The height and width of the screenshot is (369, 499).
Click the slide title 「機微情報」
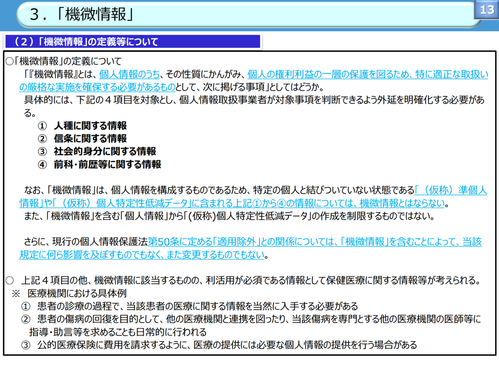pyautogui.click(x=82, y=14)
